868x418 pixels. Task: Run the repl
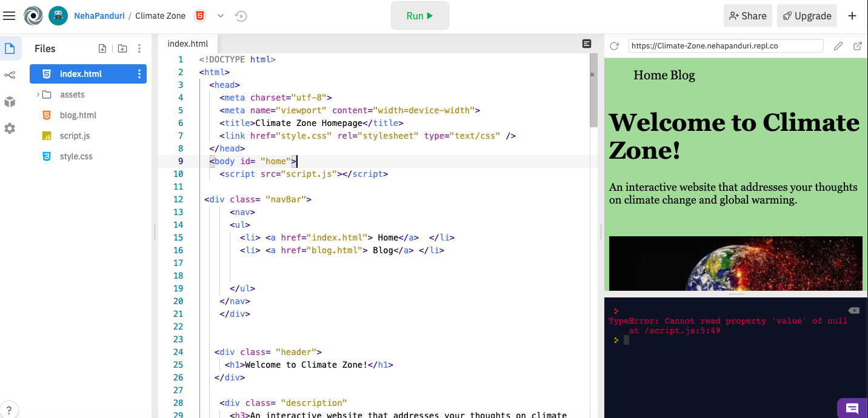pyautogui.click(x=419, y=16)
